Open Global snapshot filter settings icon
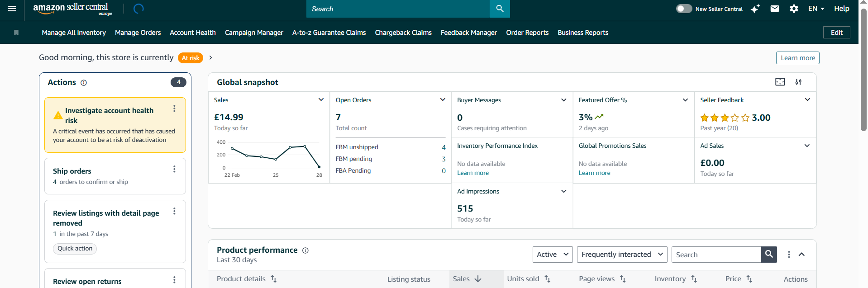The height and width of the screenshot is (288, 868). coord(798,82)
